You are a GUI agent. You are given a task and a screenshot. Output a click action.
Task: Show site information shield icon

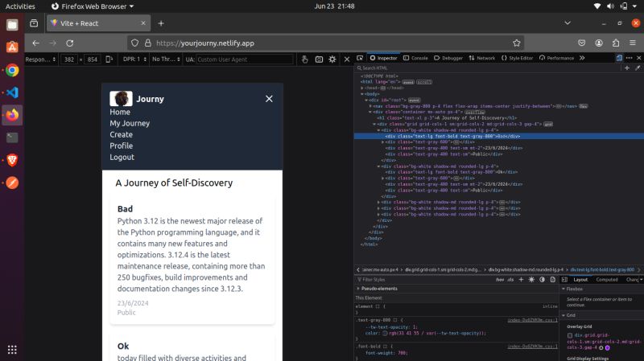click(x=134, y=43)
